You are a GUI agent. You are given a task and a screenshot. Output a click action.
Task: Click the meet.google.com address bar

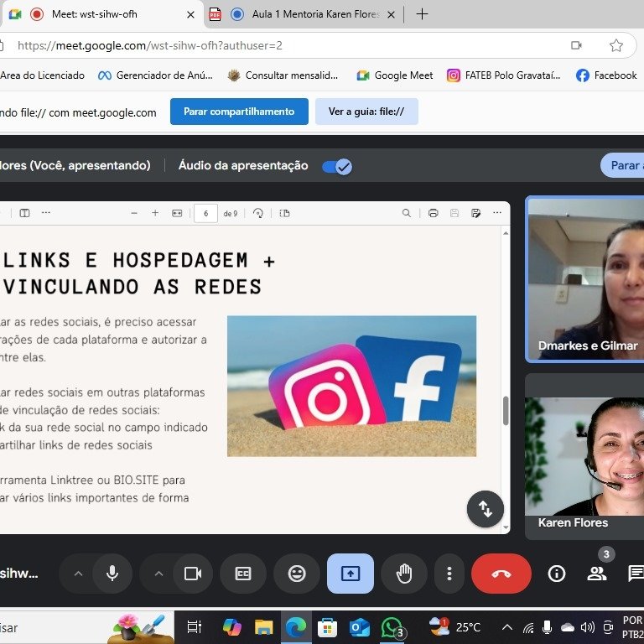[x=288, y=45]
